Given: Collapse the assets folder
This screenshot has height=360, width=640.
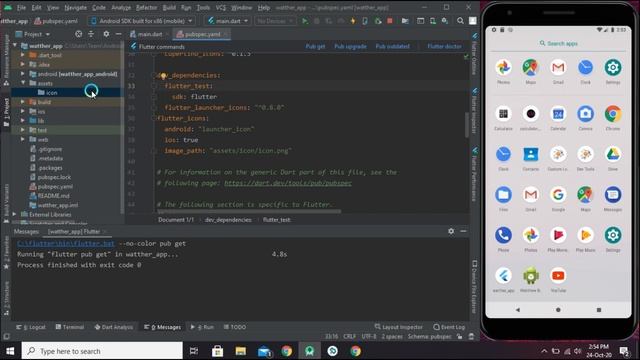Looking at the screenshot, I should (x=23, y=83).
